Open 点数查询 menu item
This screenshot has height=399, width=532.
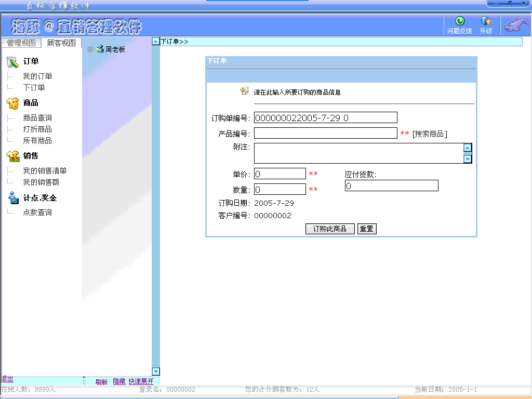point(37,212)
